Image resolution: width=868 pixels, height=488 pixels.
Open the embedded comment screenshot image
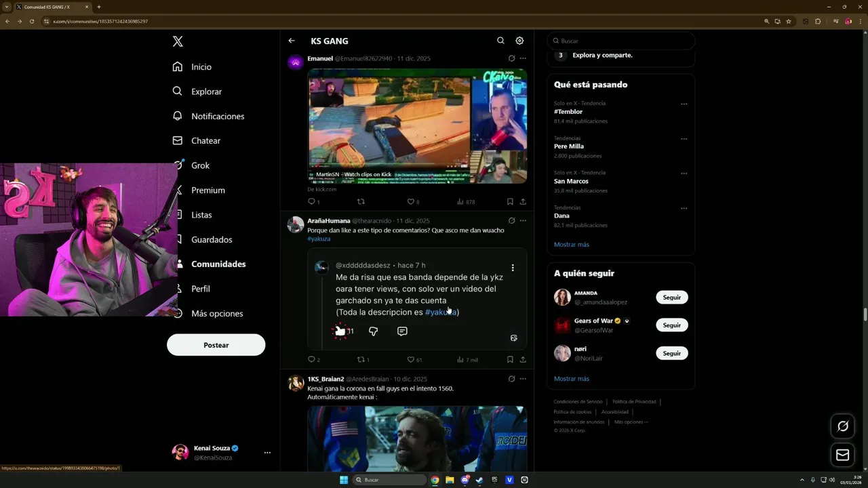(x=417, y=298)
